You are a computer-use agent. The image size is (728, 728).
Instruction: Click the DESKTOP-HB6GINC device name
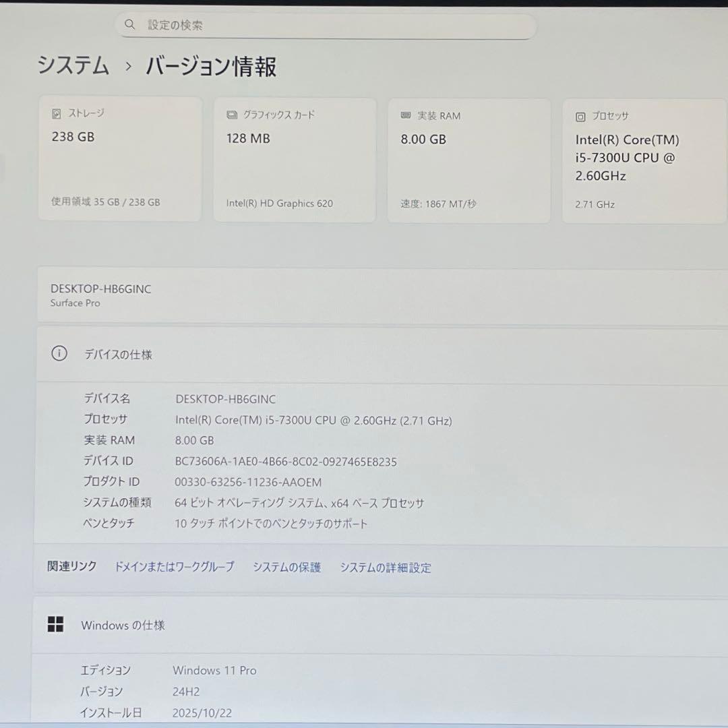[100, 289]
